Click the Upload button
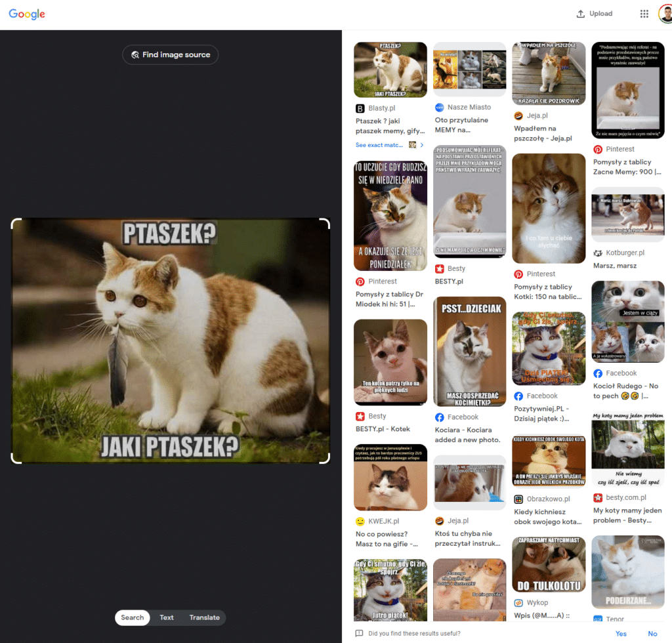The height and width of the screenshot is (643, 672). pyautogui.click(x=594, y=13)
